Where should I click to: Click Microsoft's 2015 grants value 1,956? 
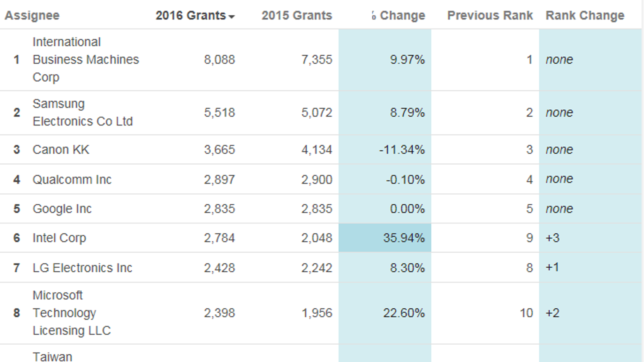tap(317, 313)
